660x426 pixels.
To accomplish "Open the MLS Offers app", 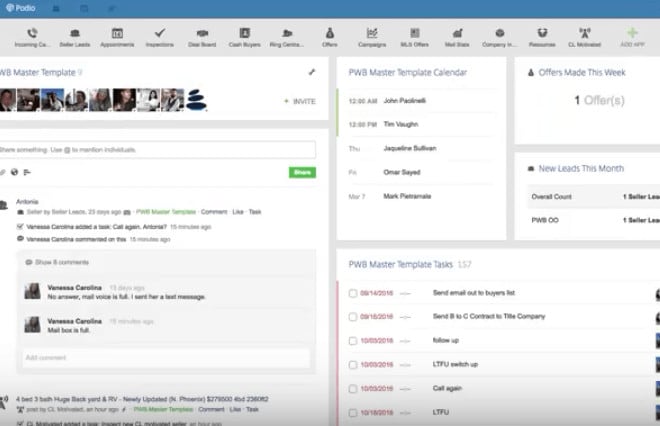I will coord(415,37).
